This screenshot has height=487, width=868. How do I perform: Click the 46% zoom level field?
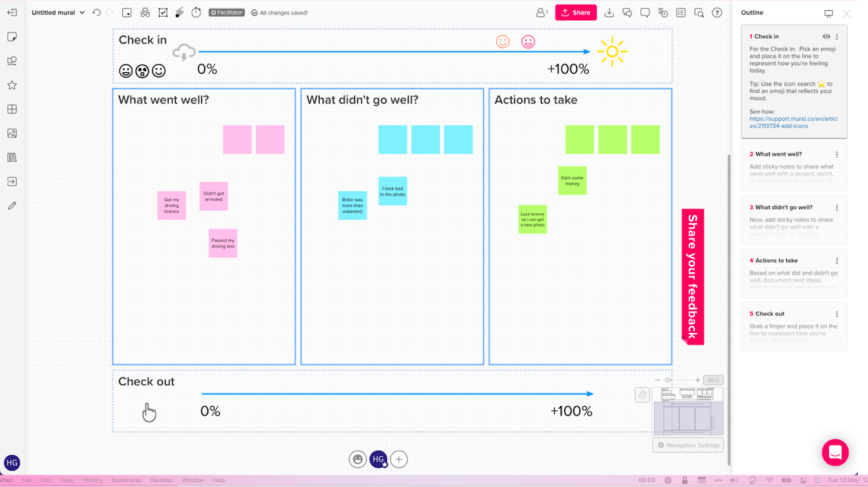click(713, 380)
